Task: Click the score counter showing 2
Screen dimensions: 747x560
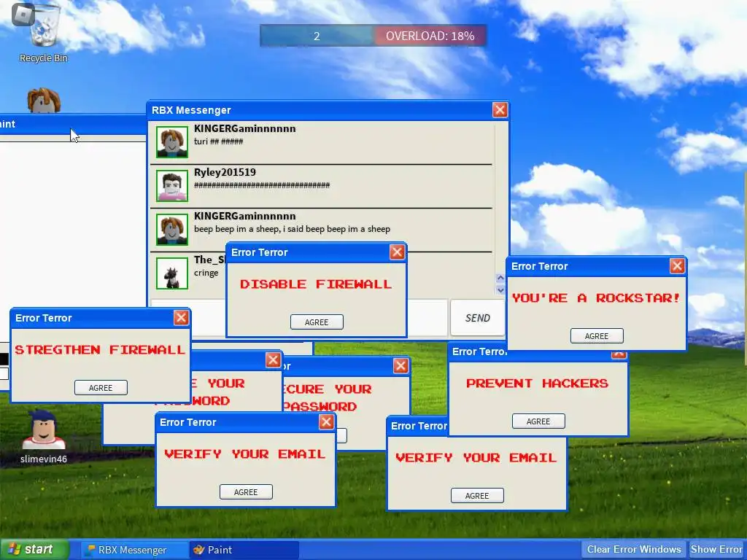Action: pyautogui.click(x=317, y=36)
